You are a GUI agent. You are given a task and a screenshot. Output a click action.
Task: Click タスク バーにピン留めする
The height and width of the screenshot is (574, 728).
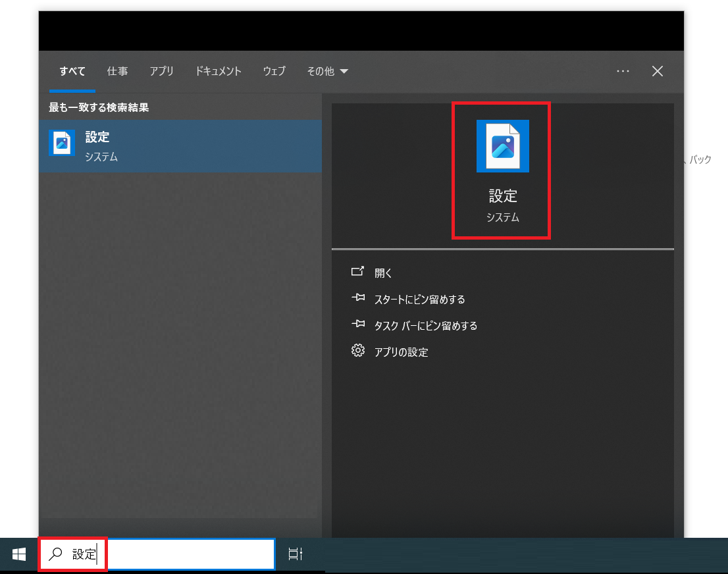coord(426,326)
